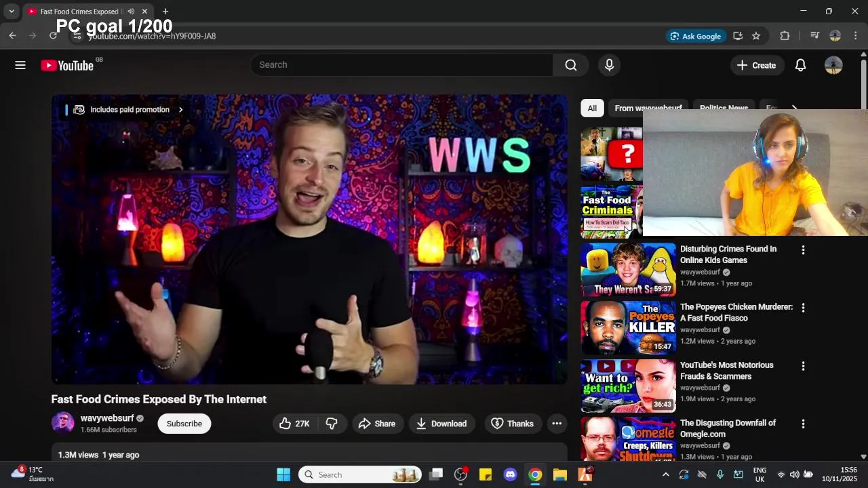Open Fast Food Criminals thumbnail
The image size is (868, 488).
tap(612, 212)
